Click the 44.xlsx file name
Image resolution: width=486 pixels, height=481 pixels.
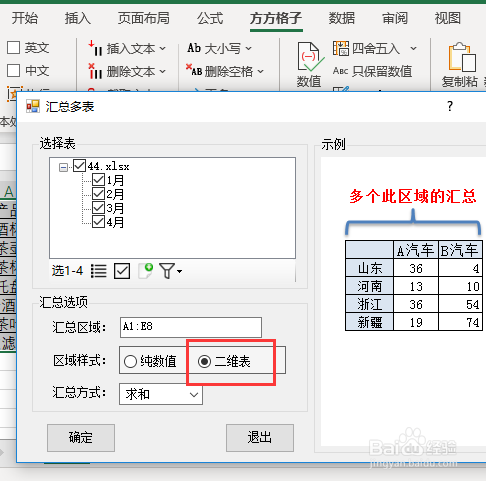click(108, 166)
